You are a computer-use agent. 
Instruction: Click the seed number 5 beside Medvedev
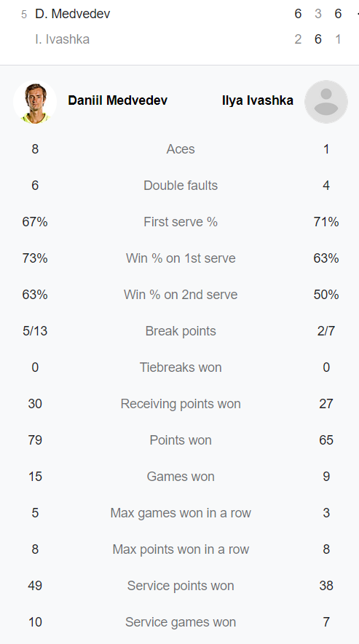pos(24,15)
